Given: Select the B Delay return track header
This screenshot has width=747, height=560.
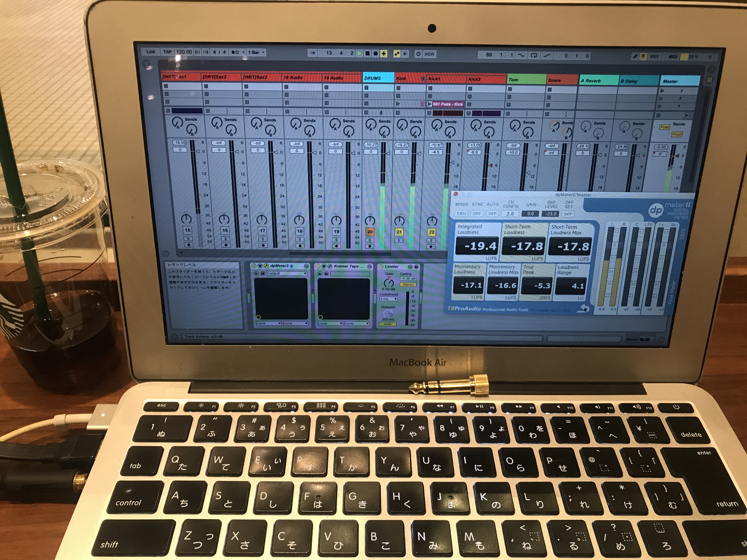Looking at the screenshot, I should [x=639, y=81].
